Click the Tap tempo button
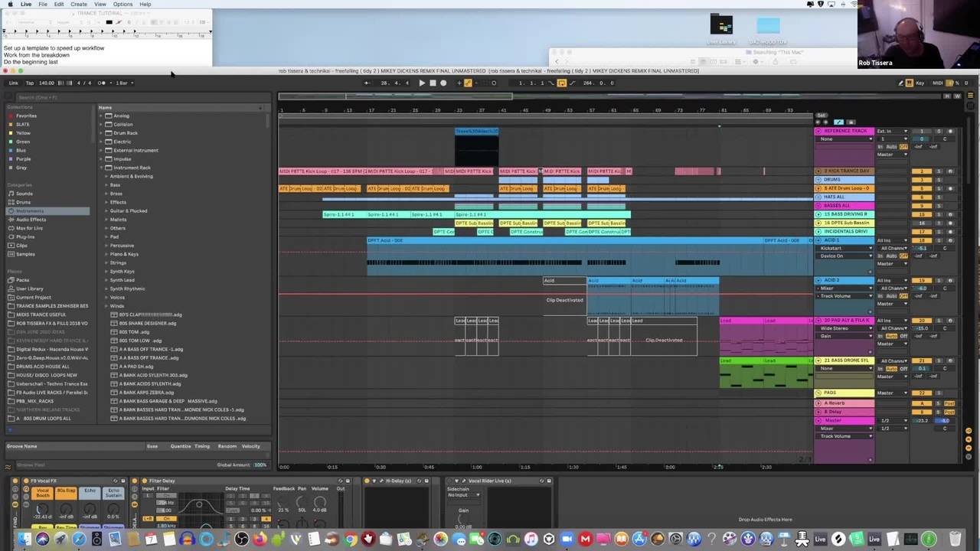980x551 pixels. point(30,83)
